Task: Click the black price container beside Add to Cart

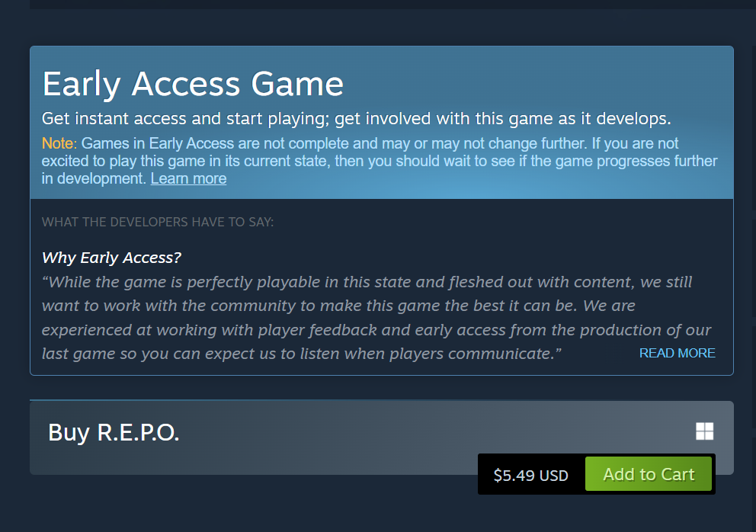Action: pyautogui.click(x=531, y=475)
